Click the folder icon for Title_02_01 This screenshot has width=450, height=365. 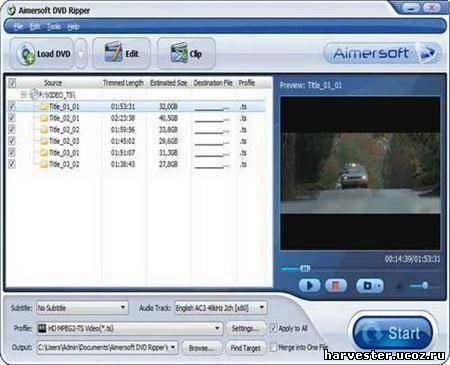point(44,118)
